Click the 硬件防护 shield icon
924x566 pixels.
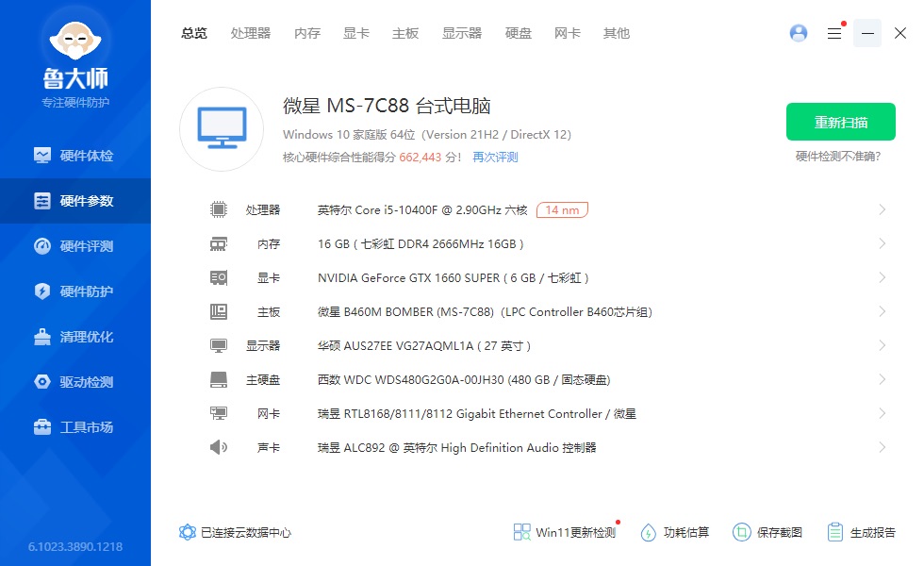[42, 291]
